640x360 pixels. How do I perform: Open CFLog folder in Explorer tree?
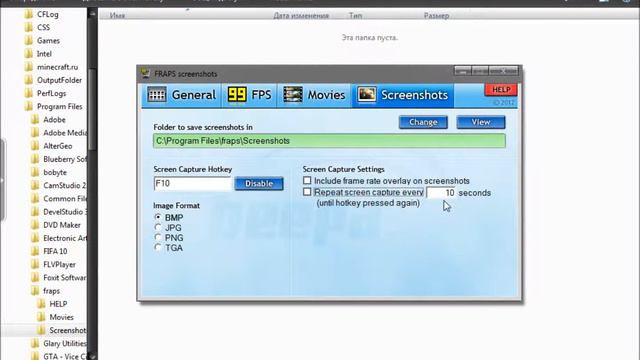coord(48,14)
